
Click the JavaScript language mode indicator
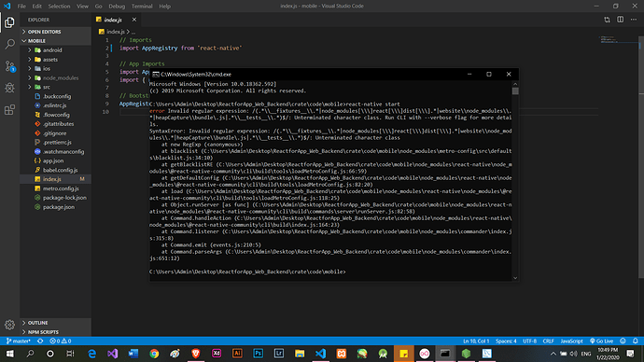pos(571,341)
